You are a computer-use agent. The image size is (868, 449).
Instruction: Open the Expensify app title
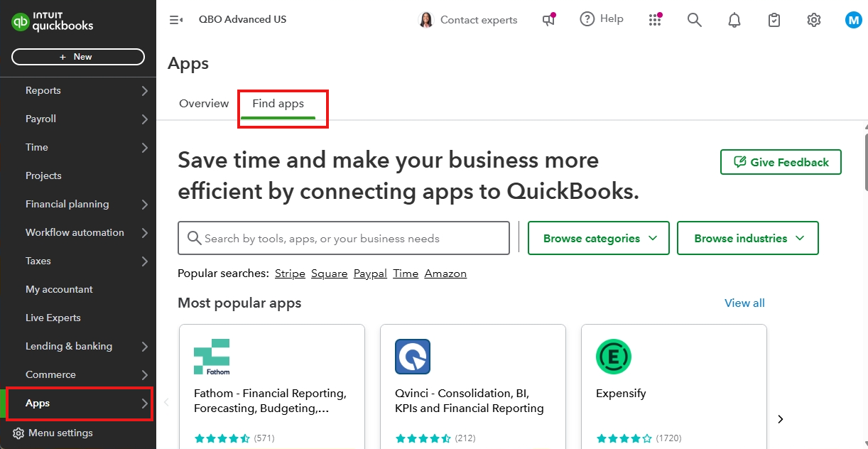pos(621,393)
